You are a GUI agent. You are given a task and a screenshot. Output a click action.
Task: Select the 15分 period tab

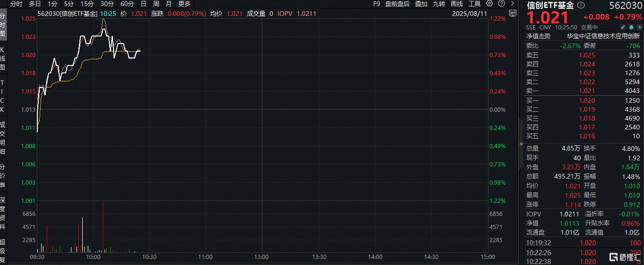click(87, 4)
